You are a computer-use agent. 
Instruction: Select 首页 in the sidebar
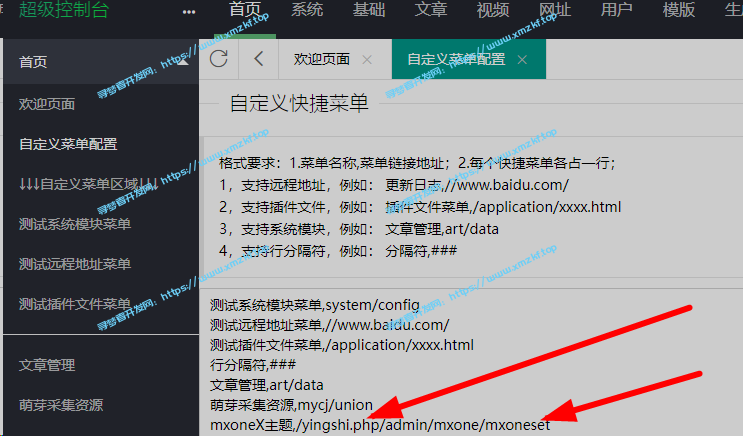point(33,62)
